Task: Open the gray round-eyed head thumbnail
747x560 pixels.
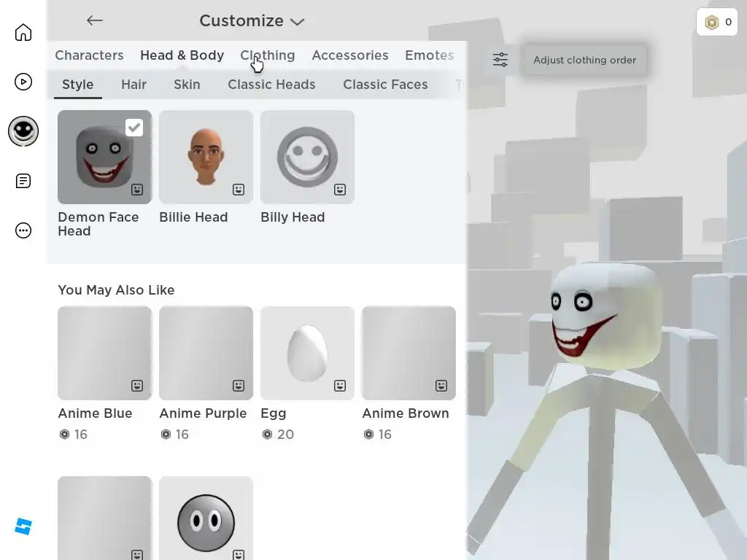Action: pyautogui.click(x=206, y=518)
